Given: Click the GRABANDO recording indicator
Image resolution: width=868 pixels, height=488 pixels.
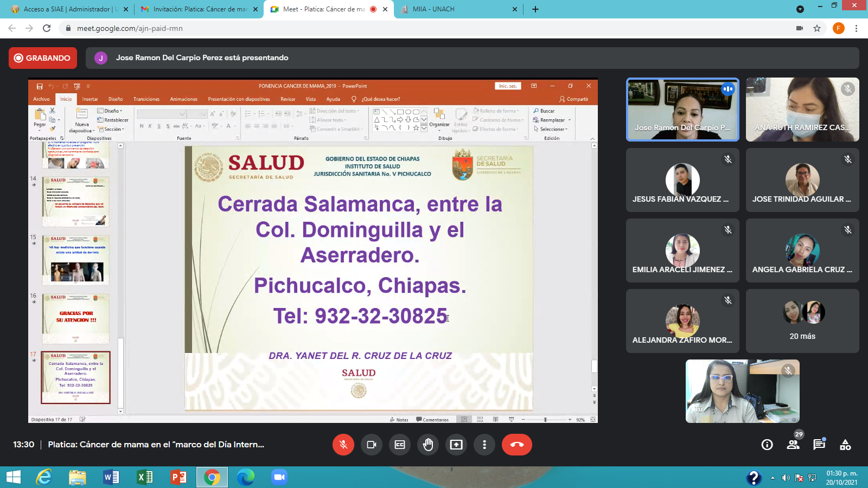Looking at the screenshot, I should click(x=43, y=58).
